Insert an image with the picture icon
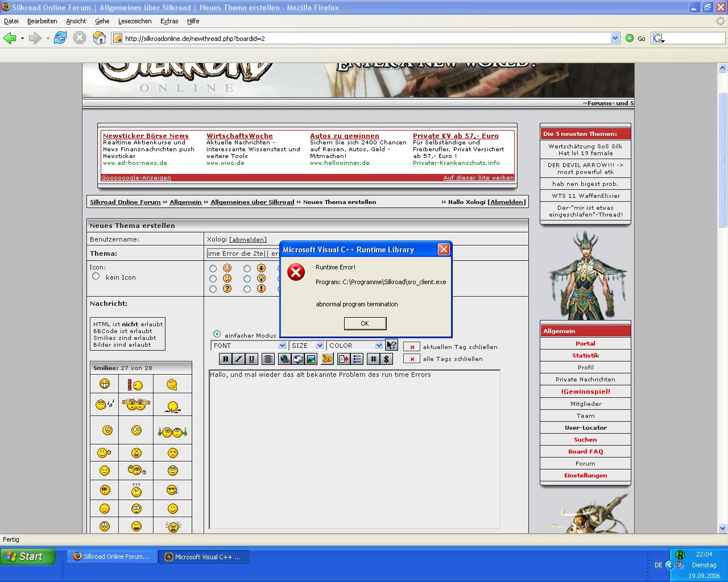Image resolution: width=728 pixels, height=582 pixels. (311, 359)
